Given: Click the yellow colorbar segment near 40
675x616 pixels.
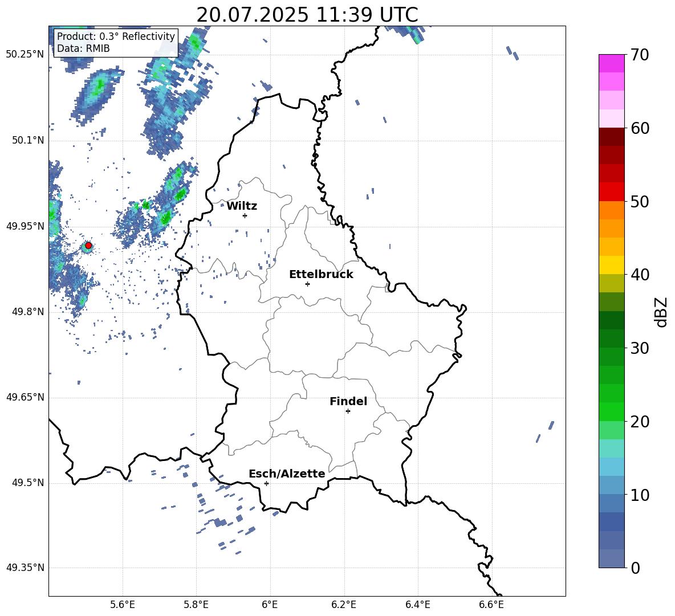Looking at the screenshot, I should pos(611,266).
